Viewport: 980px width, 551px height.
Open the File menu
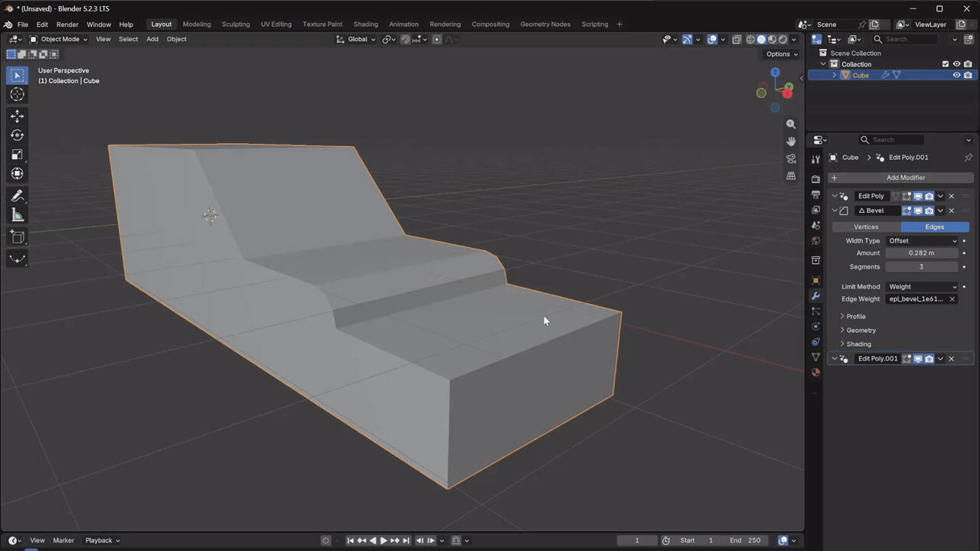pyautogui.click(x=23, y=24)
